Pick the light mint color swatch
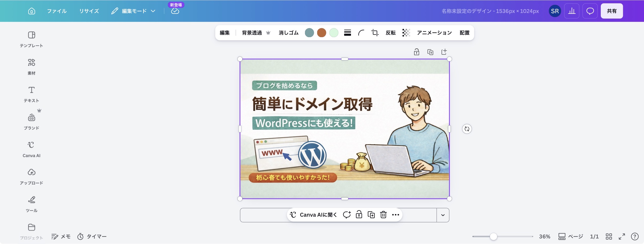This screenshot has width=644, height=244. coord(334,33)
